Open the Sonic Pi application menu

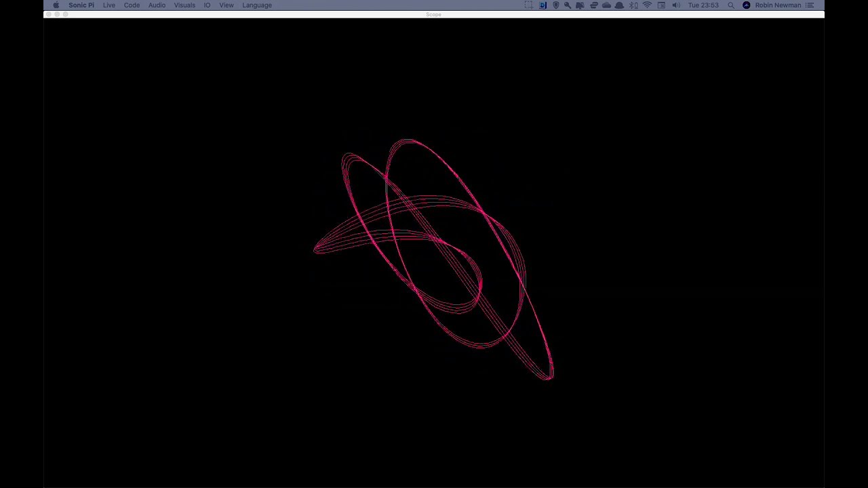[81, 5]
